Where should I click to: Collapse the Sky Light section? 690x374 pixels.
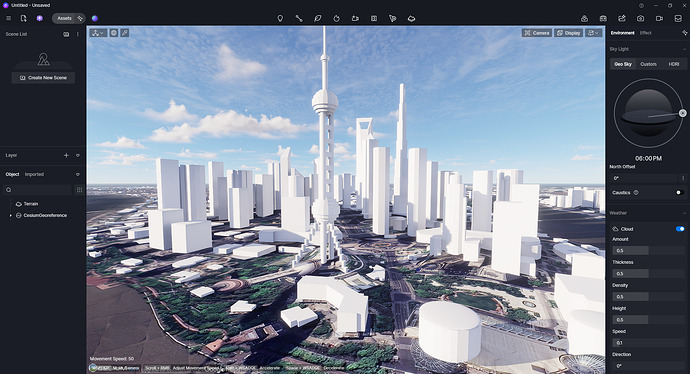[684, 49]
